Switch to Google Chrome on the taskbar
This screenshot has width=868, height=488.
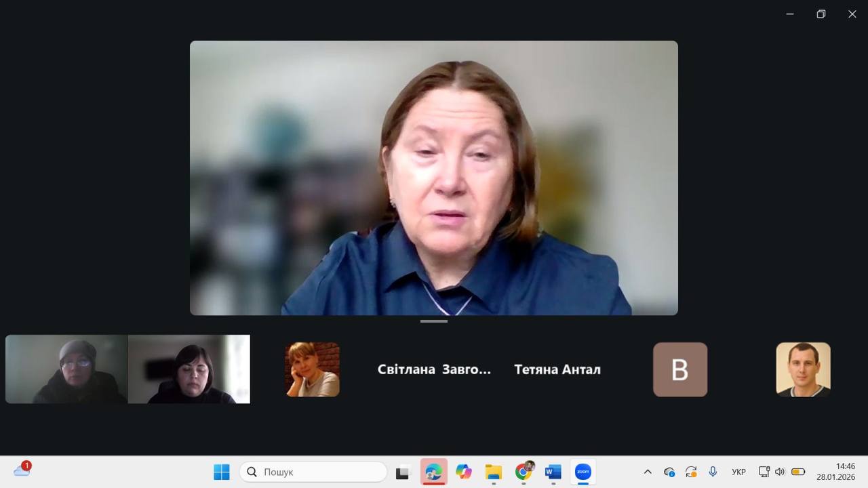(x=524, y=472)
